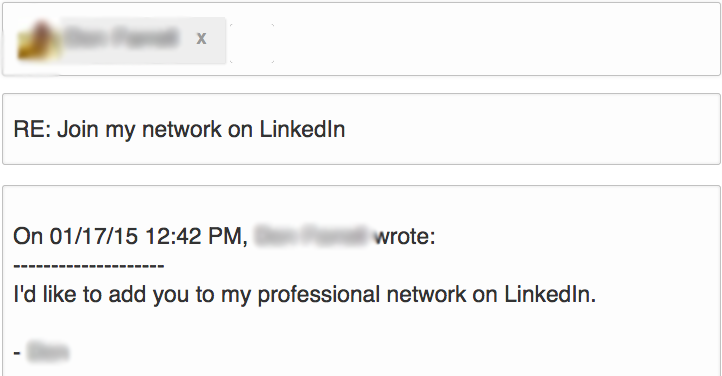Remove the recipient chip with the x
722x376 pixels.
(x=201, y=38)
